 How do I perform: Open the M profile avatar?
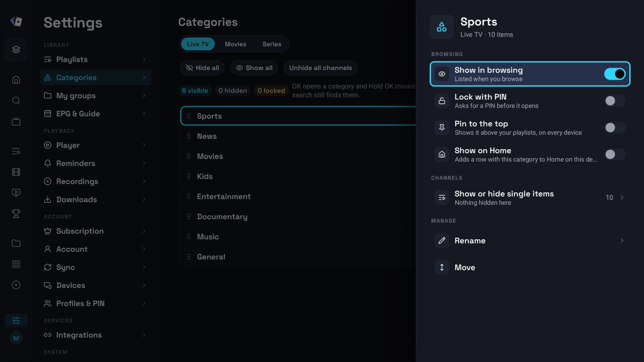point(16,338)
